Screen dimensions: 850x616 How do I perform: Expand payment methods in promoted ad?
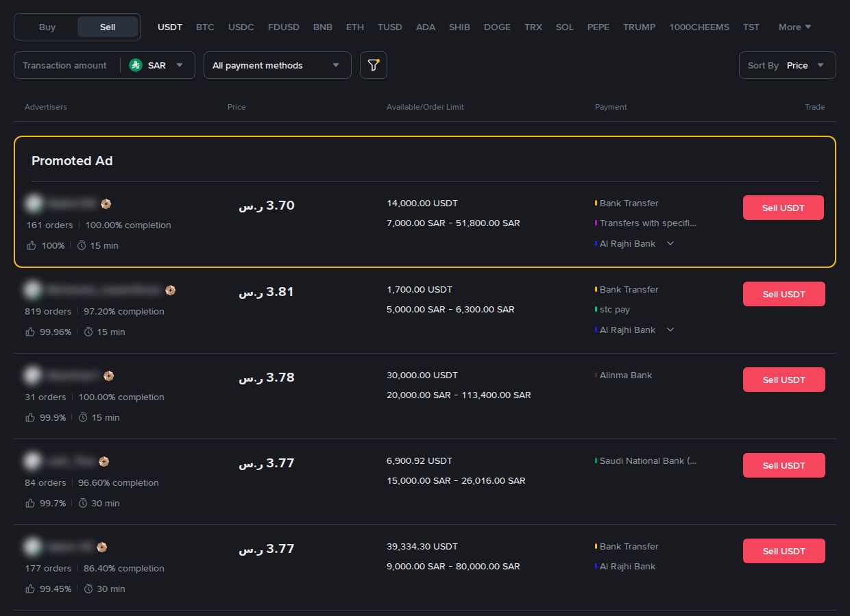tap(670, 243)
